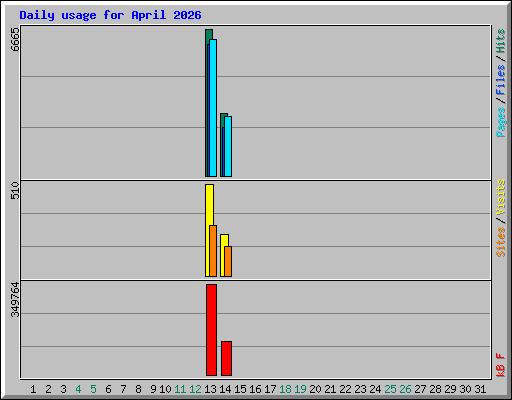Click day label 8 on the x-axis
Screen dimensions: 512x400
point(138,389)
